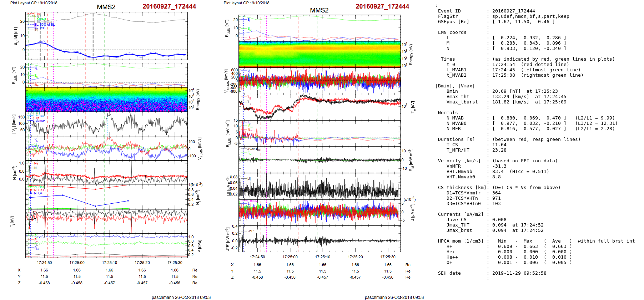Click the D2=TCS*VHTn thickness value 971

[x=496, y=198]
